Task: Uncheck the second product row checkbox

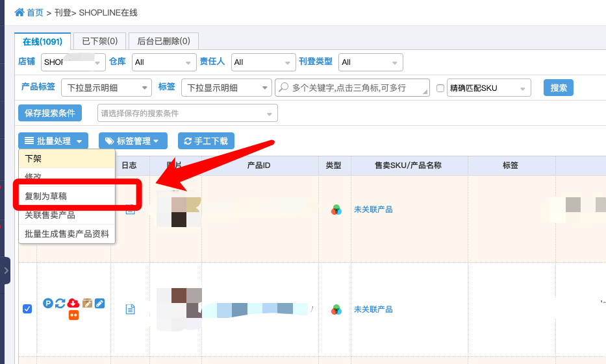Action: pyautogui.click(x=27, y=309)
